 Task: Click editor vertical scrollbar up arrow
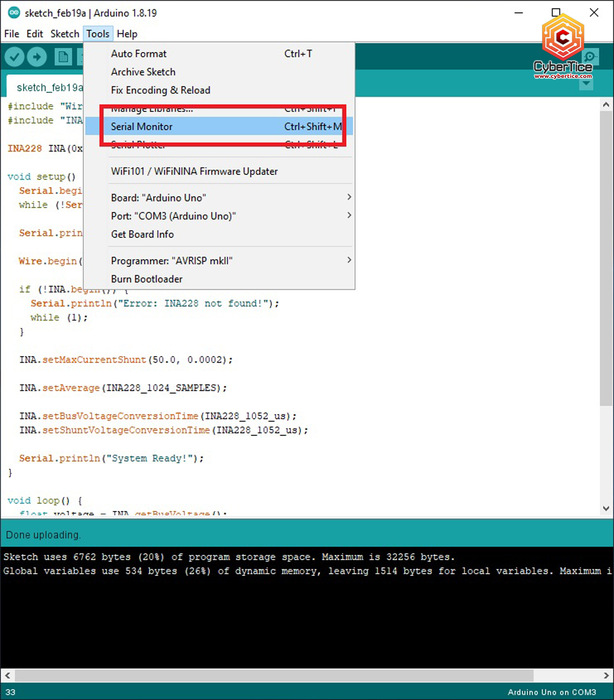[x=606, y=105]
